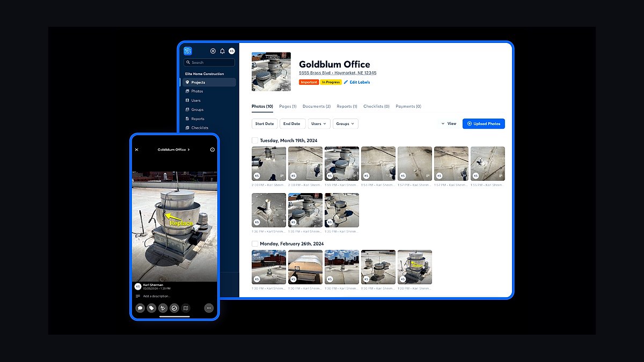Select all photos from Monday, February 26th
This screenshot has width=644, height=362.
pos(255,243)
